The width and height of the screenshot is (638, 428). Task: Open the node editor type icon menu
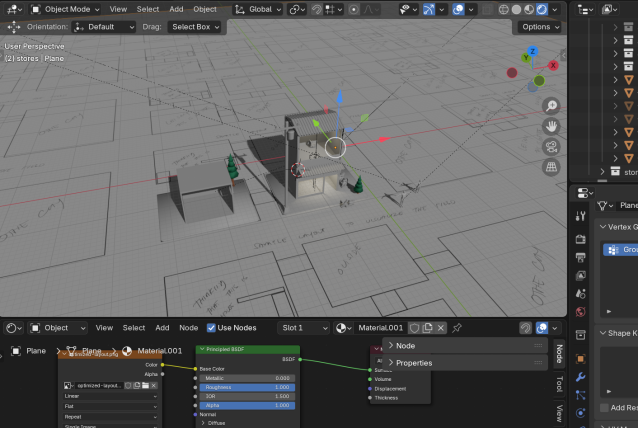[14, 328]
